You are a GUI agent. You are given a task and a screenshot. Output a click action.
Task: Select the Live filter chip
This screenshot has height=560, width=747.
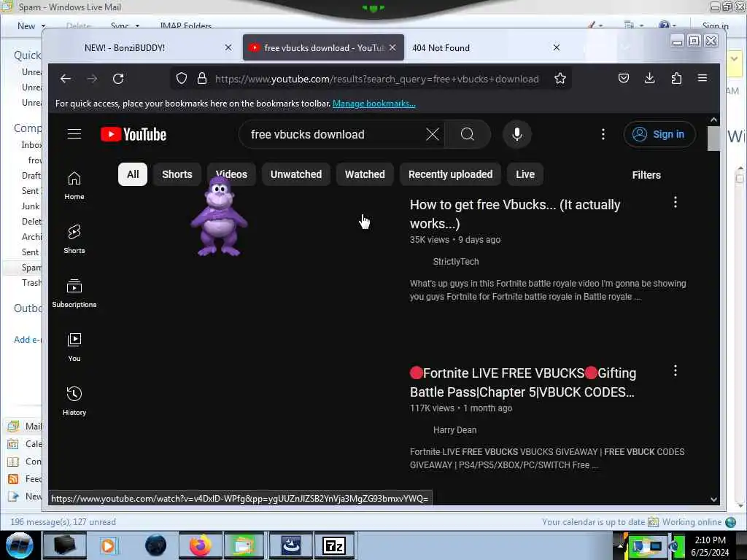pos(525,174)
